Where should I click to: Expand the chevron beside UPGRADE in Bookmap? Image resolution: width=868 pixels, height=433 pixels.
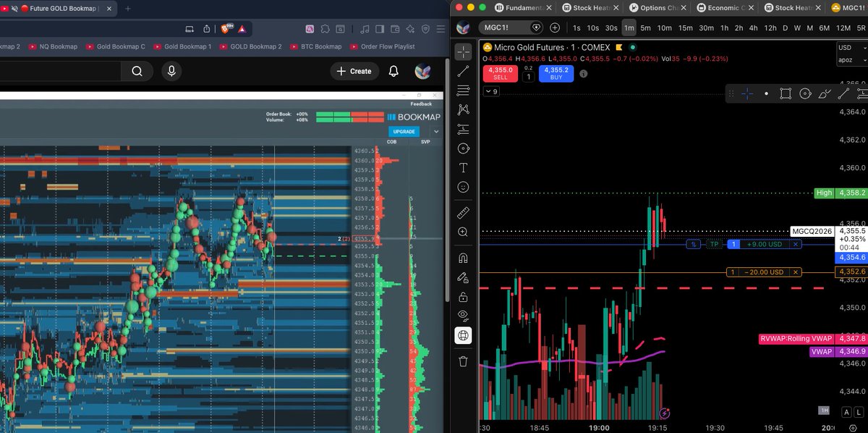click(436, 131)
